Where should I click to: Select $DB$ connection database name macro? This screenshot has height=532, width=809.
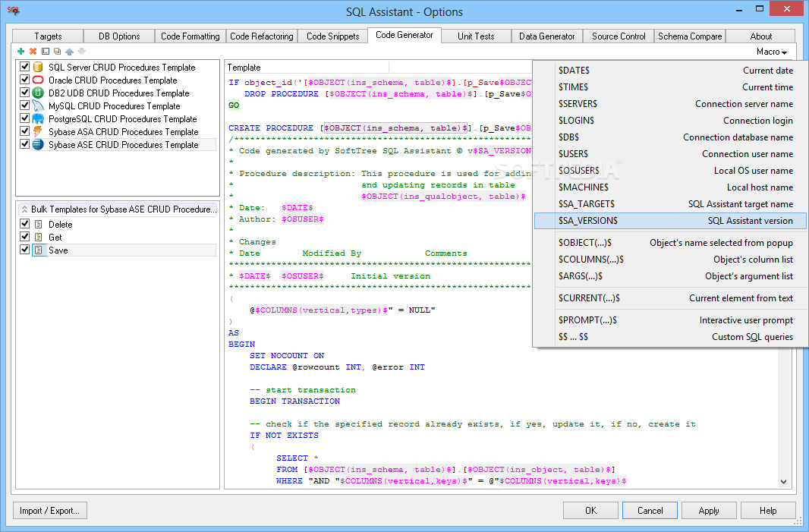tap(670, 137)
